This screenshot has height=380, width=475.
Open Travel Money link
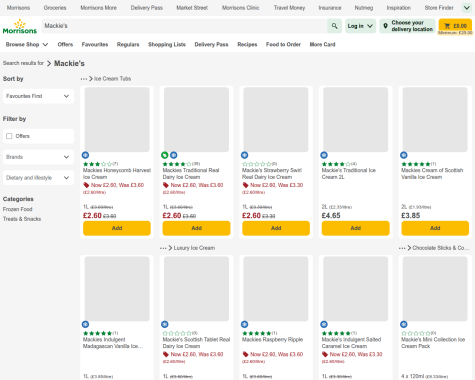coord(289,8)
